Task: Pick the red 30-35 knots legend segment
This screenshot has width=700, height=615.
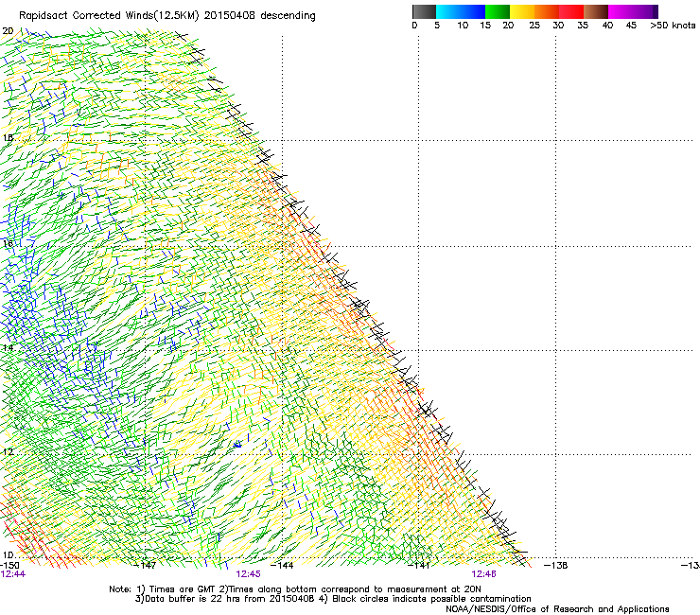Action: pos(571,11)
